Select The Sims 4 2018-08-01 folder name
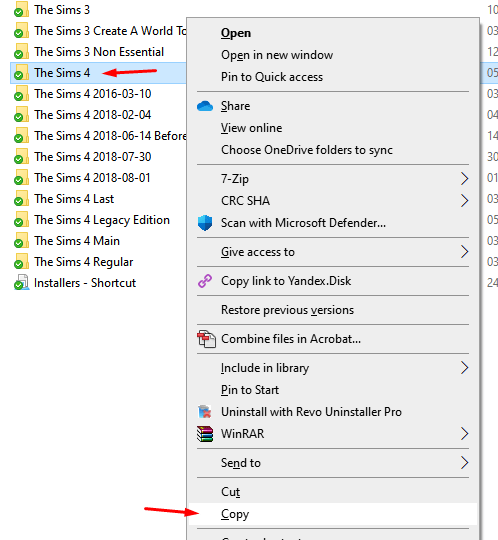The image size is (498, 540). pyautogui.click(x=92, y=178)
